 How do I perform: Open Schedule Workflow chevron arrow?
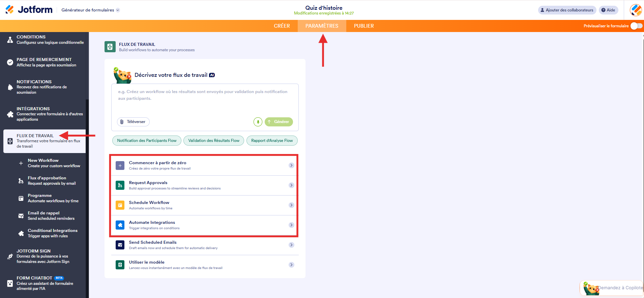click(291, 205)
